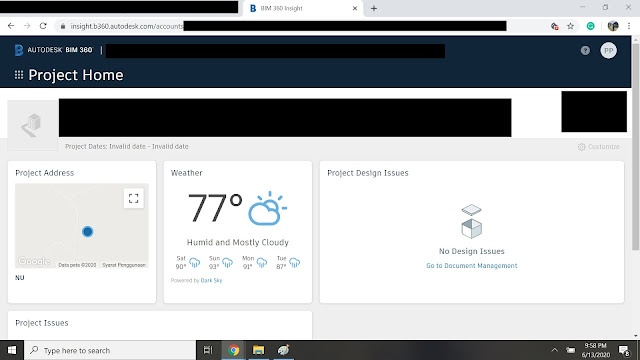640x360 pixels.
Task: Open the module switcher grid icon
Action: [19, 75]
